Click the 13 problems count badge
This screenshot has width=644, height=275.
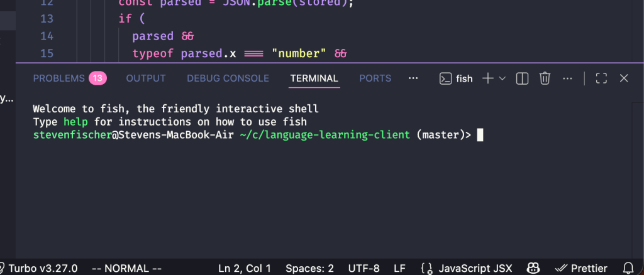(97, 78)
